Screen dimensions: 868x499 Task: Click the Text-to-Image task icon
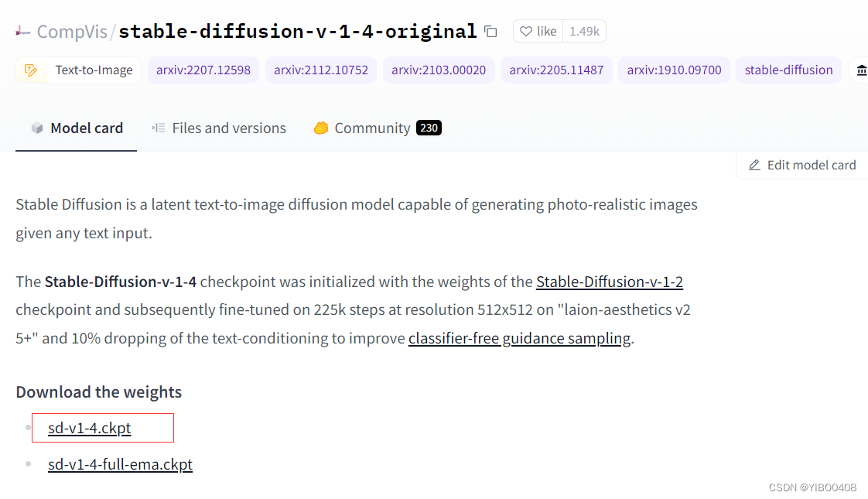[x=31, y=70]
